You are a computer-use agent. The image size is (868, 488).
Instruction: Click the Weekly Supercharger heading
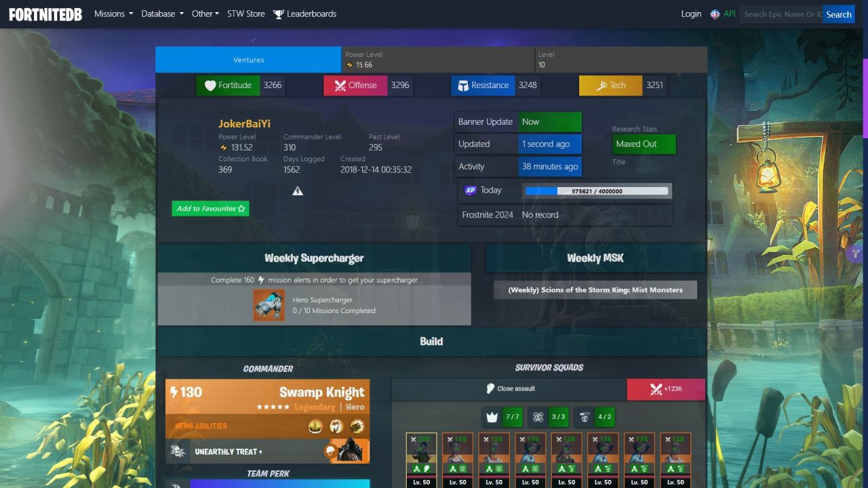314,258
